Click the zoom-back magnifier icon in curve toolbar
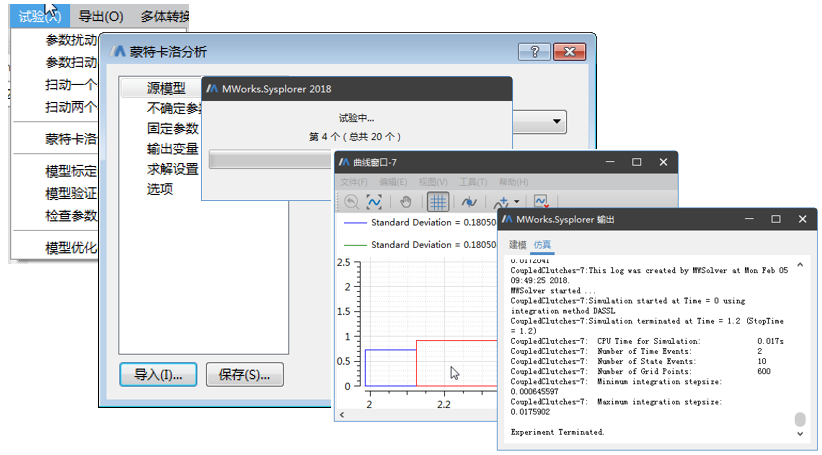 352,201
